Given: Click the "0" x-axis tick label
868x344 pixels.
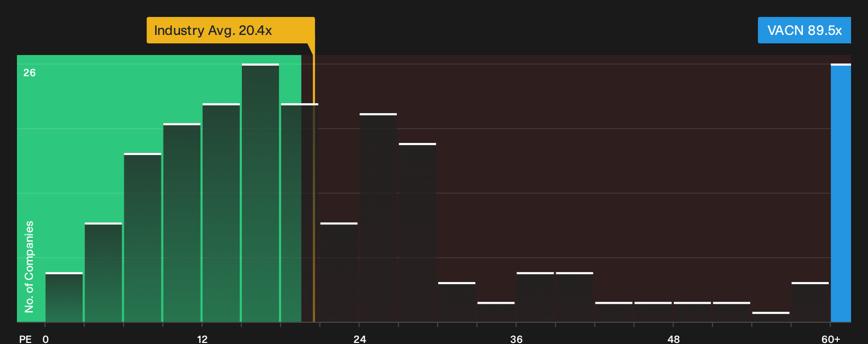Looking at the screenshot, I should [x=46, y=339].
